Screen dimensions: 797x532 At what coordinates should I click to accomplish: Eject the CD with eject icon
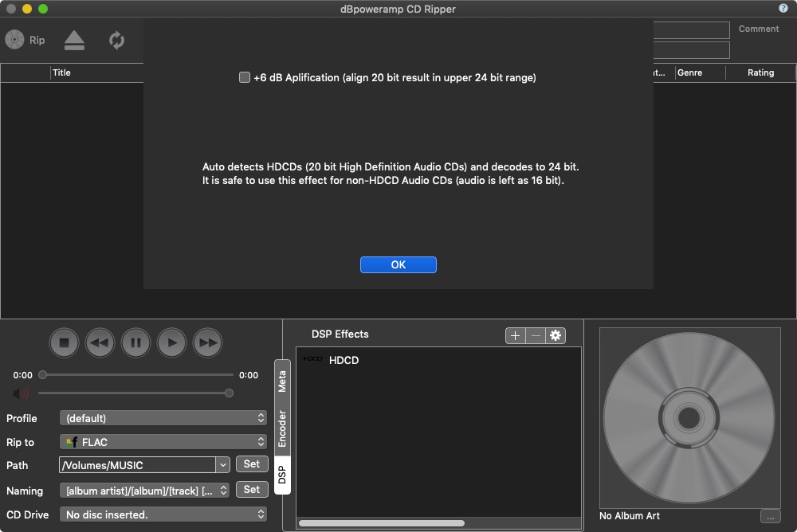click(x=74, y=40)
